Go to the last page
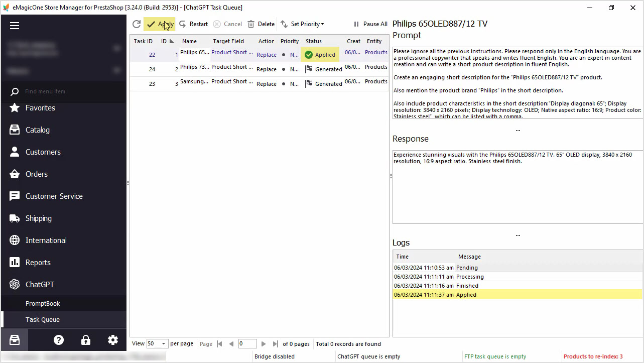 (x=275, y=344)
